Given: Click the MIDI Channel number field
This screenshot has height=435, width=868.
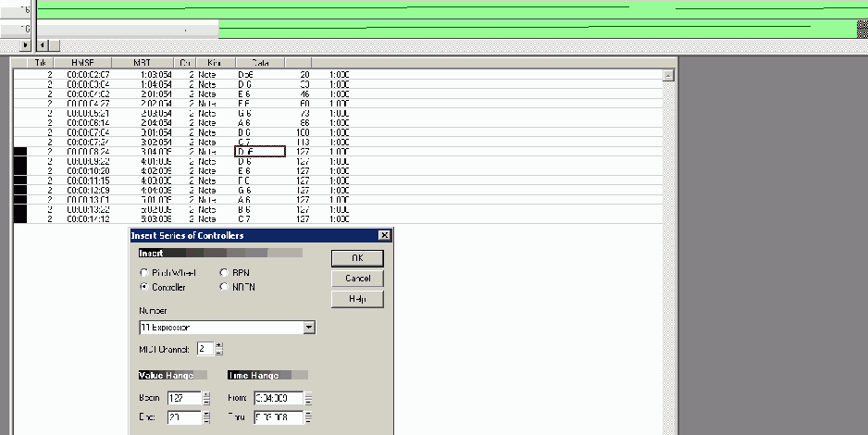Looking at the screenshot, I should click(x=205, y=349).
